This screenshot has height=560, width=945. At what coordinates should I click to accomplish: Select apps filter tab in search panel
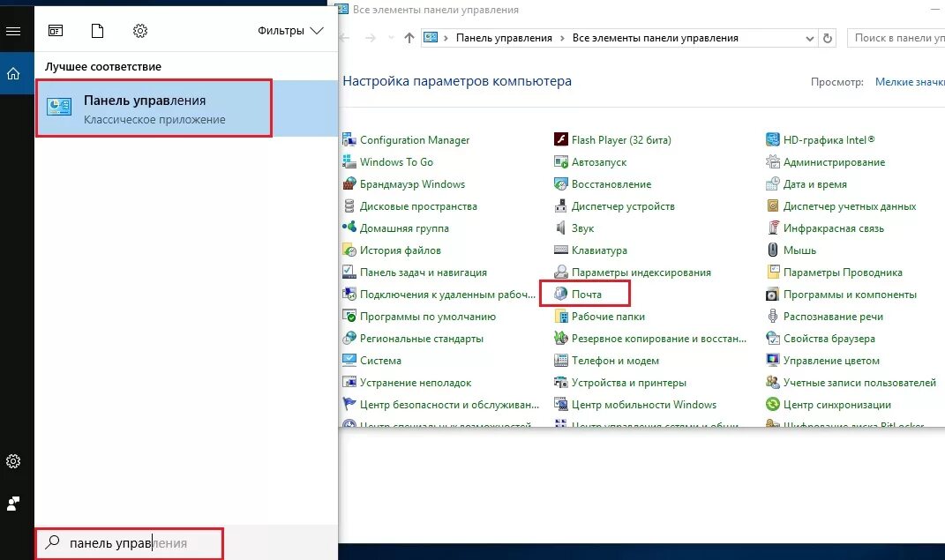pyautogui.click(x=56, y=31)
